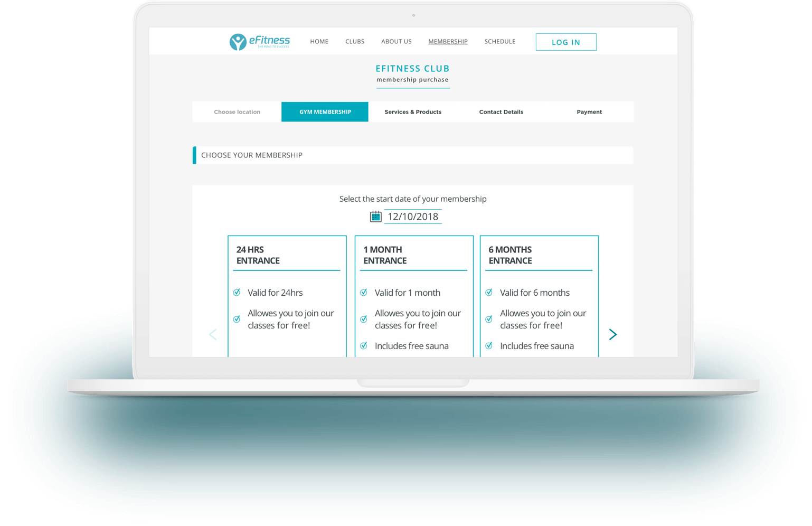812x526 pixels.
Task: Click checkmark icon beside Valid for 6 months
Action: point(489,293)
